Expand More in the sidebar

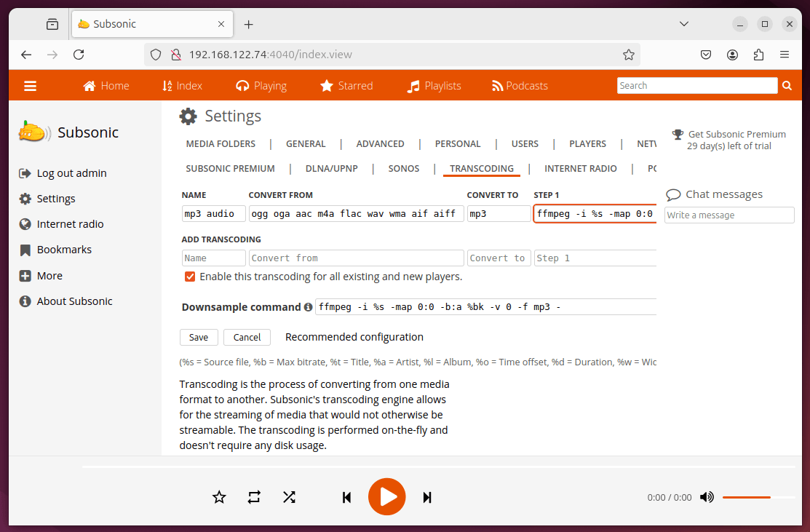pos(40,276)
